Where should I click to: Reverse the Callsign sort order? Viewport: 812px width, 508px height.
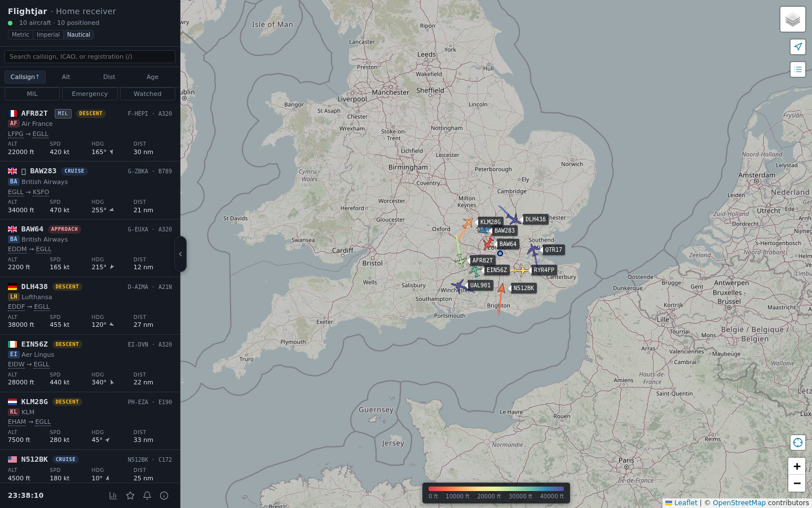coord(25,77)
